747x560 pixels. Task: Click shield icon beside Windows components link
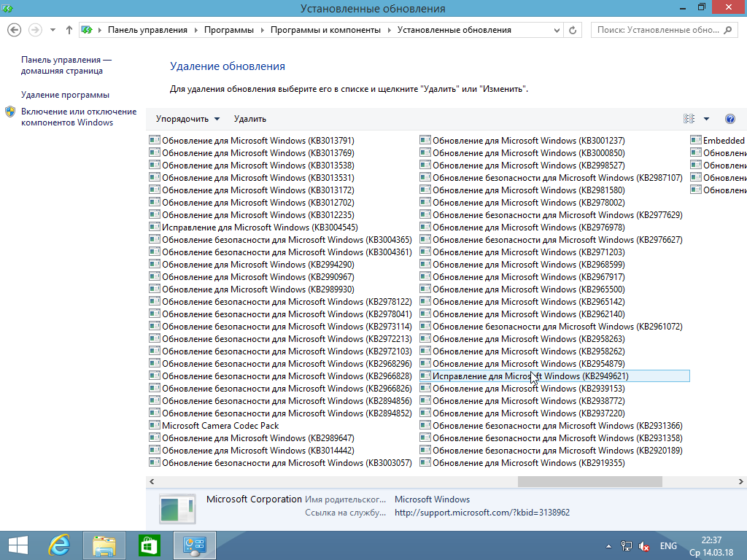coord(10,112)
